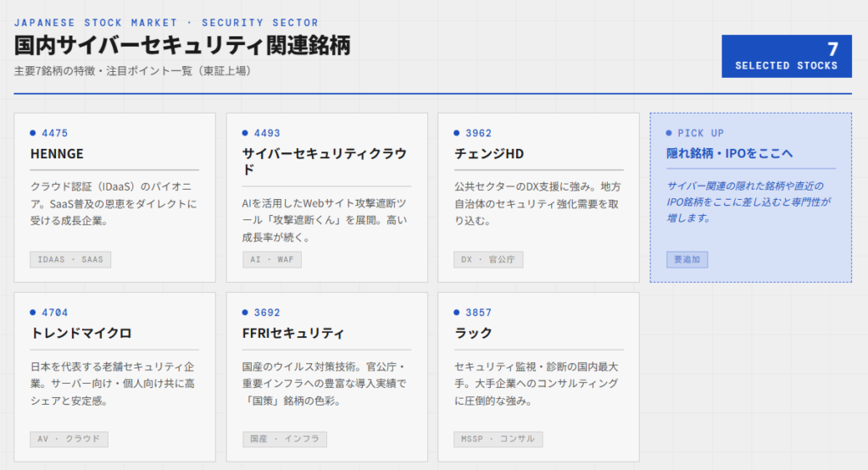
Task: Click the blue dot beside 3962
Action: tap(457, 133)
